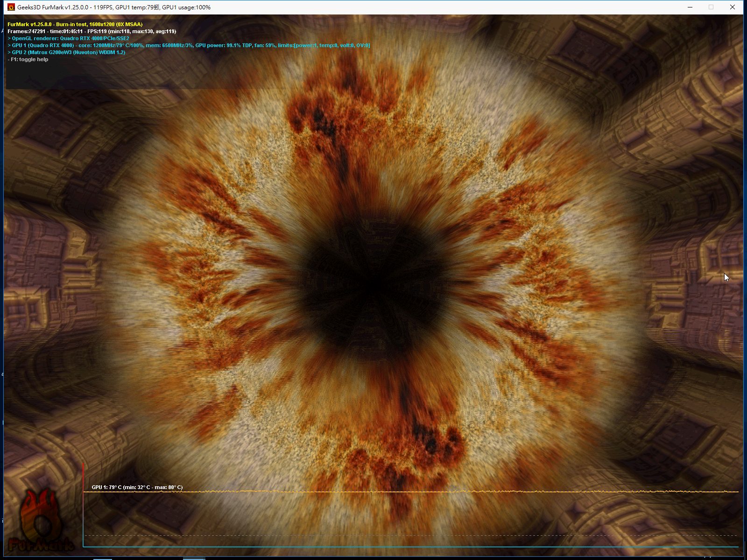Viewport: 747px width, 560px height.
Task: Click the FurMark flame icon in title bar
Action: (x=11, y=7)
